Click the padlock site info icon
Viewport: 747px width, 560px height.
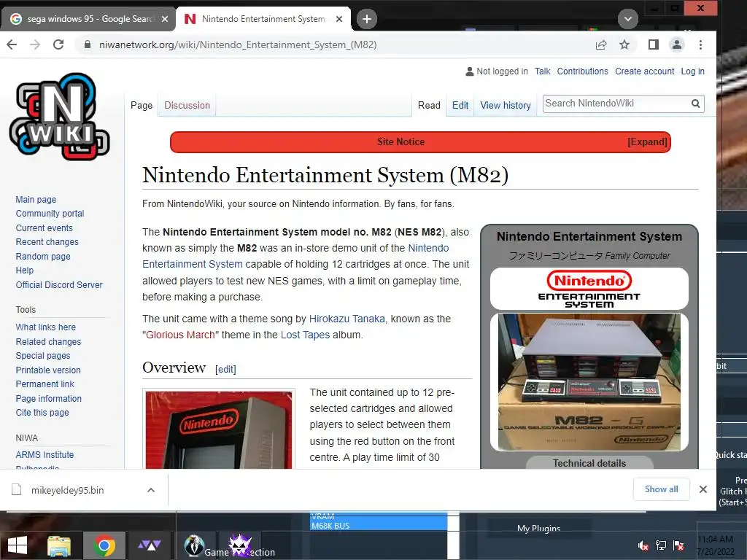coord(88,44)
